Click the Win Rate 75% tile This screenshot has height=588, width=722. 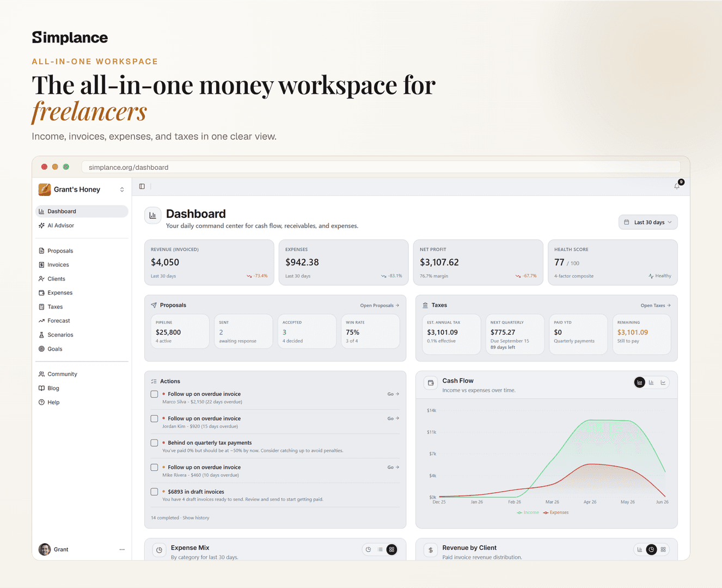[x=370, y=331]
